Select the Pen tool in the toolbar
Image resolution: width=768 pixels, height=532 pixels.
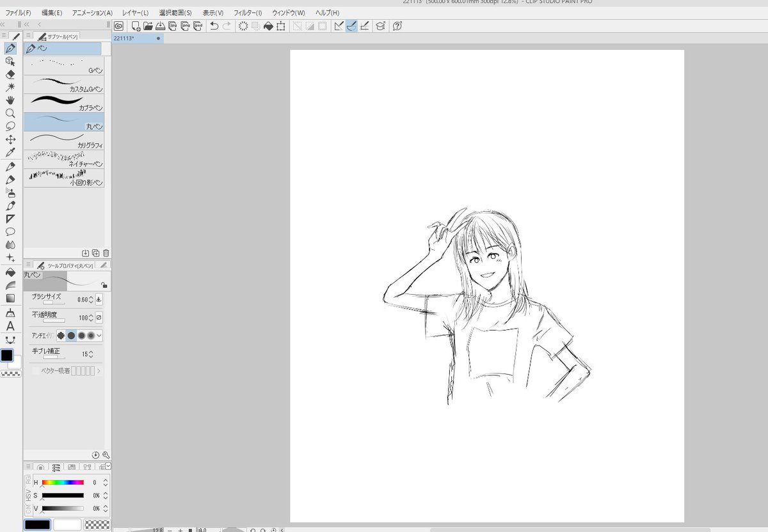(x=10, y=48)
